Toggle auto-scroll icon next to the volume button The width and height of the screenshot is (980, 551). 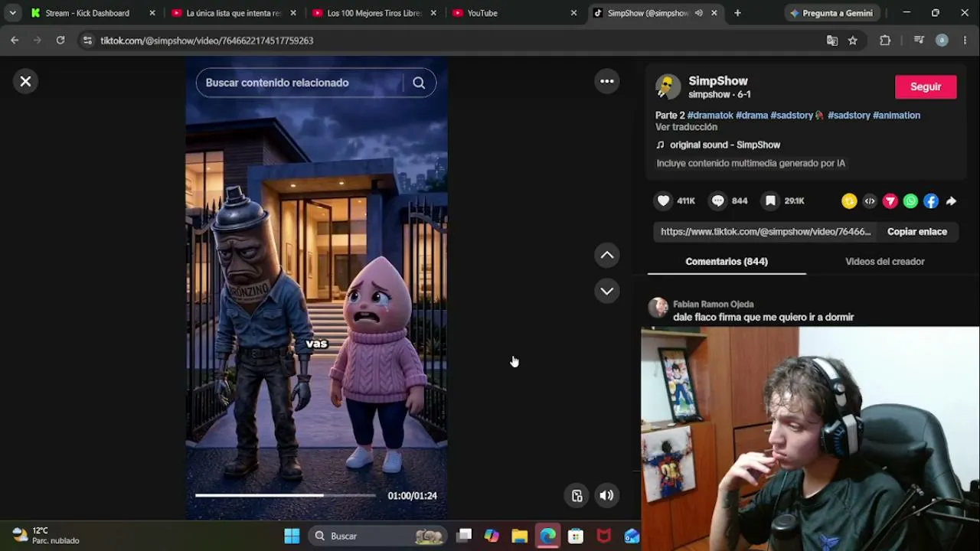click(x=577, y=495)
